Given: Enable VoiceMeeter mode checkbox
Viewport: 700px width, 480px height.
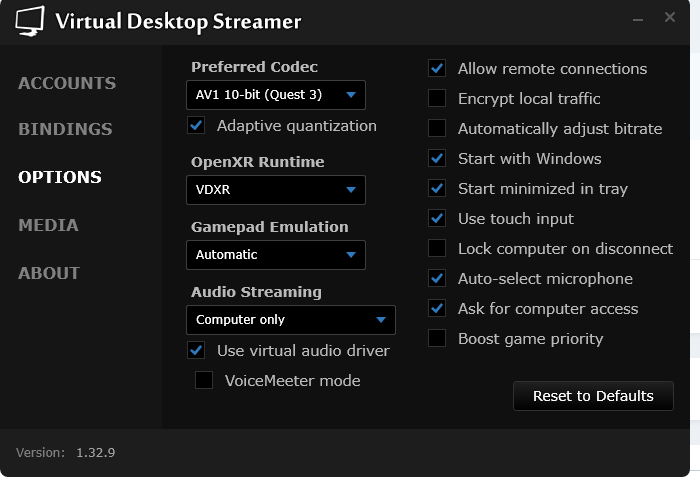Looking at the screenshot, I should coord(204,380).
